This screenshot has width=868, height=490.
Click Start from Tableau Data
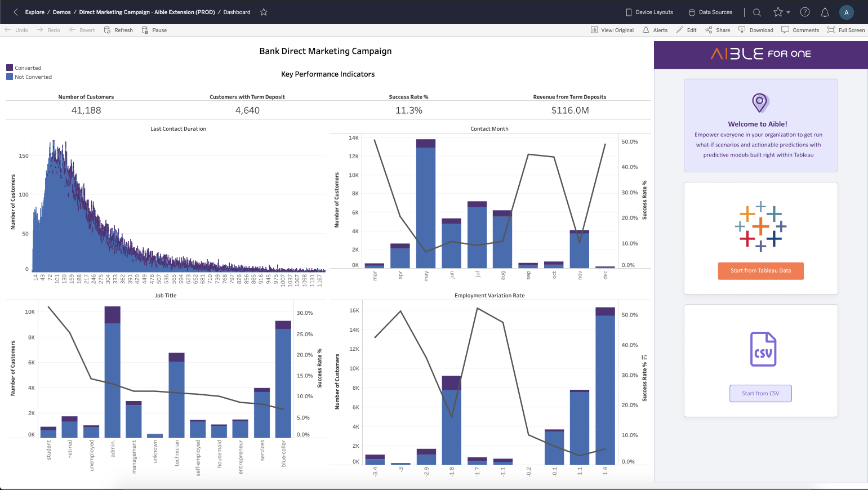(761, 271)
